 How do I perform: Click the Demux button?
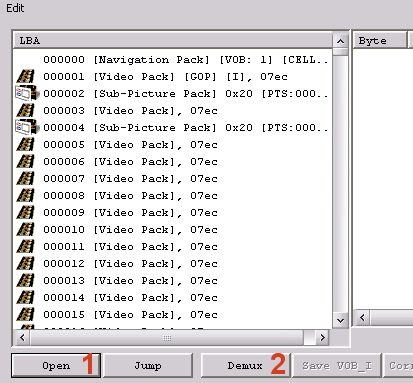click(x=245, y=366)
